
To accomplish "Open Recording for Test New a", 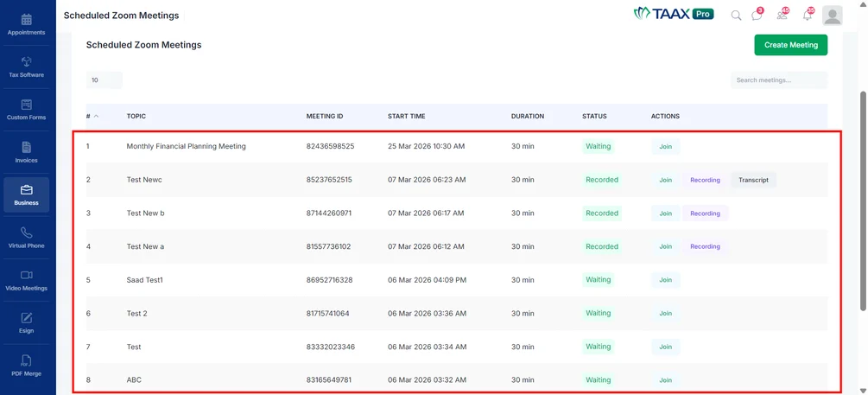I will pyautogui.click(x=705, y=246).
